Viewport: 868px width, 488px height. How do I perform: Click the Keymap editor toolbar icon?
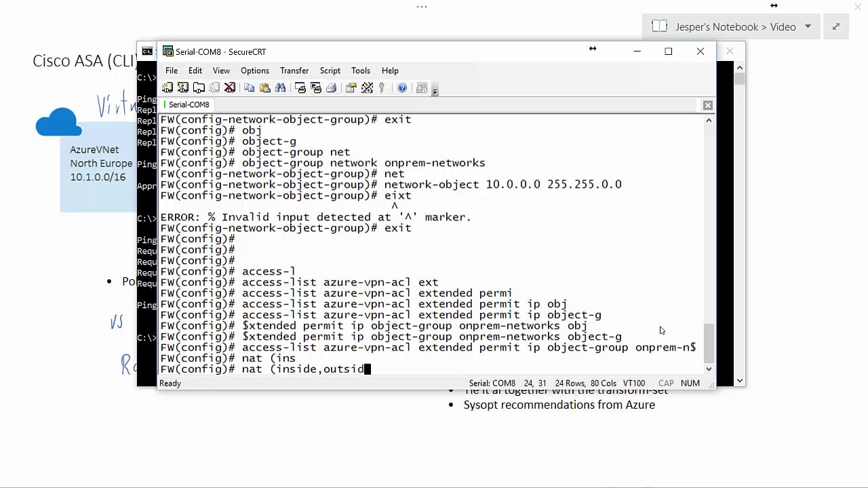(x=367, y=87)
